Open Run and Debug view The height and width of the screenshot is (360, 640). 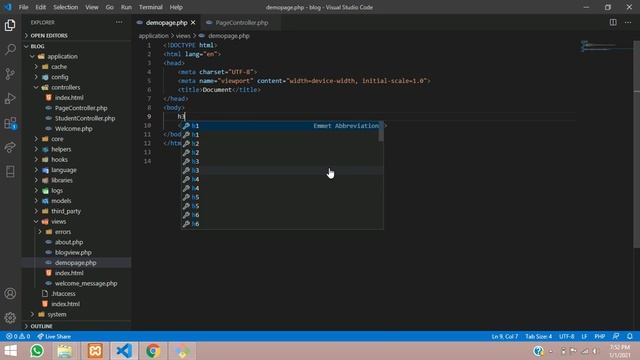click(x=10, y=98)
